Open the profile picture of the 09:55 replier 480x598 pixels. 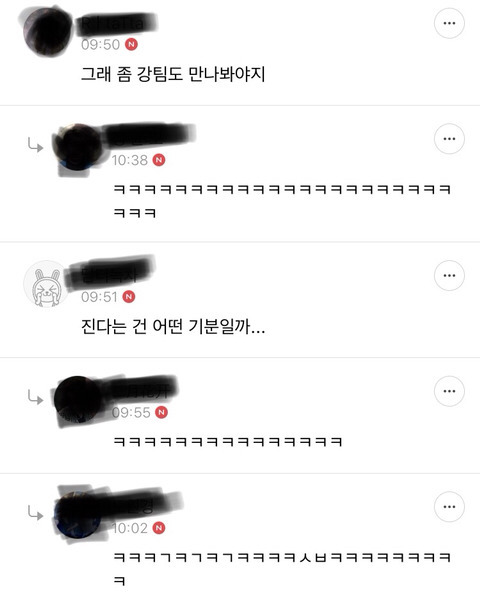78,400
